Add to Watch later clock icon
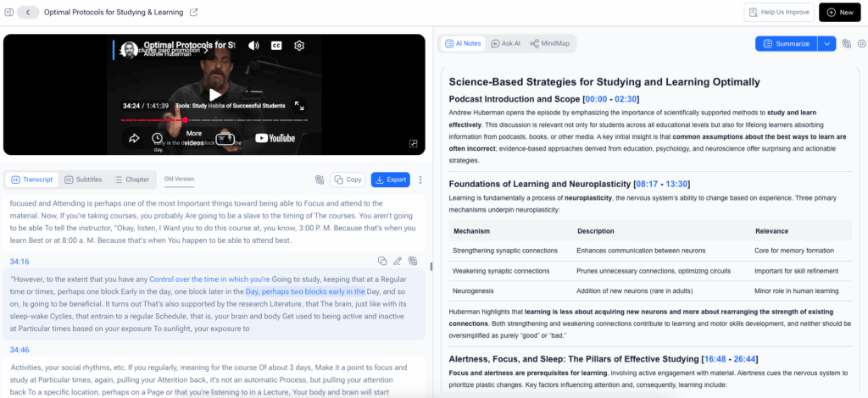This screenshot has height=398, width=868. point(157,138)
